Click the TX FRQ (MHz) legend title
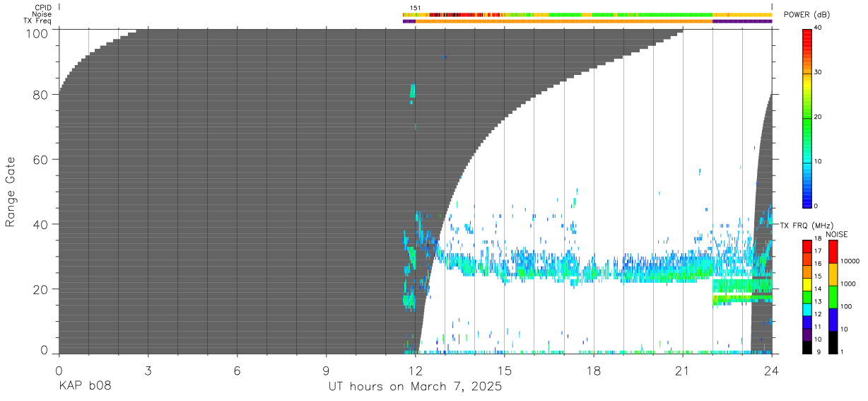 click(805, 226)
